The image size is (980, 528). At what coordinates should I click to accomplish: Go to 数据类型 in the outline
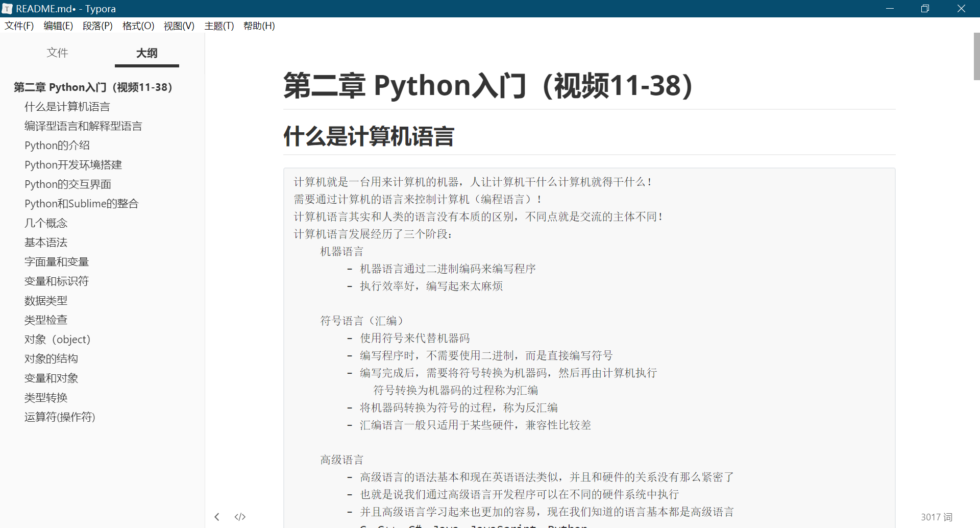click(46, 301)
